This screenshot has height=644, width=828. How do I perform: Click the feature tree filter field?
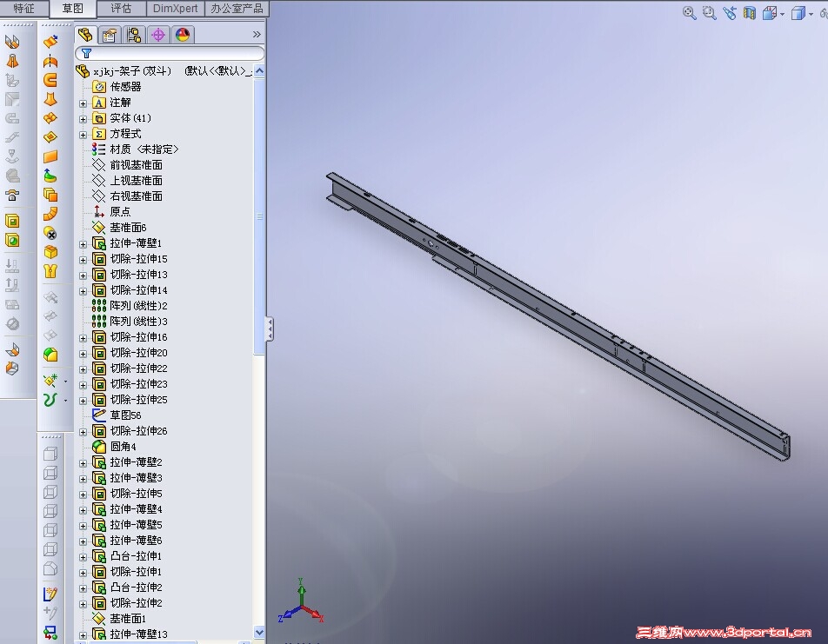click(x=170, y=53)
